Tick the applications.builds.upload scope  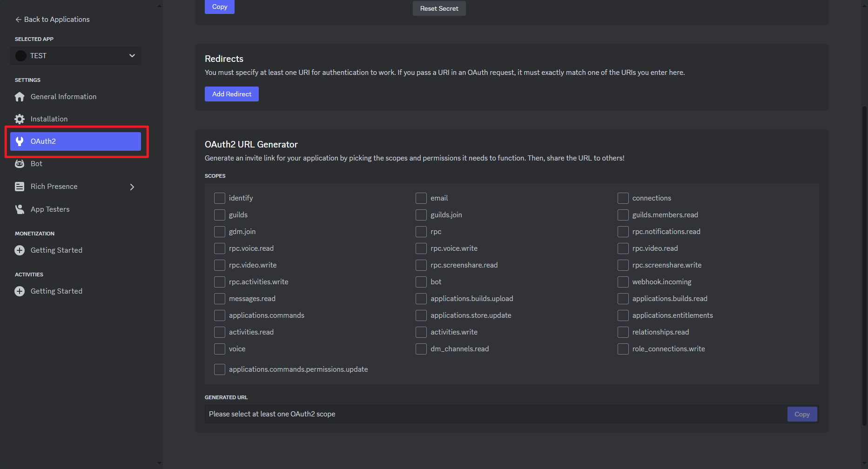click(421, 299)
